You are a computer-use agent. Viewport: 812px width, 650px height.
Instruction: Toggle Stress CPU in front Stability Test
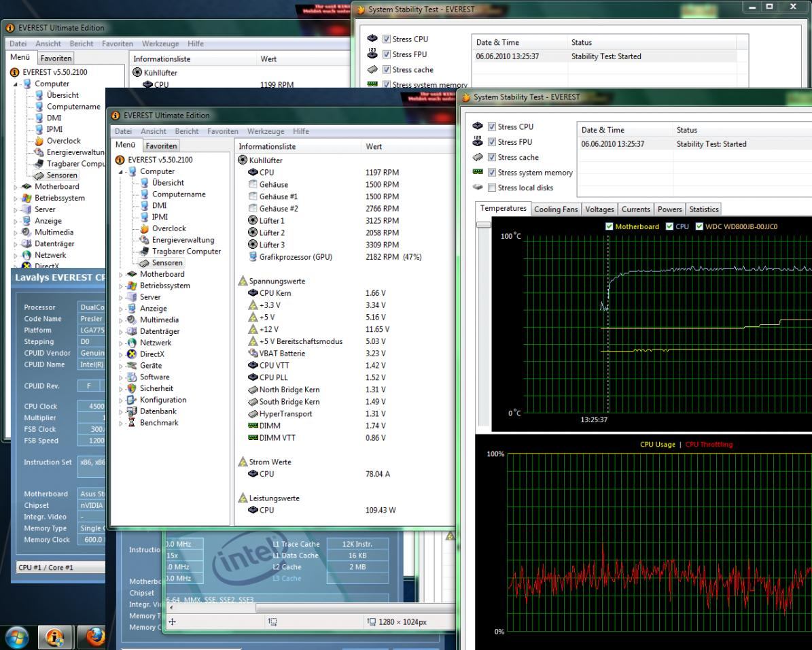pyautogui.click(x=492, y=126)
